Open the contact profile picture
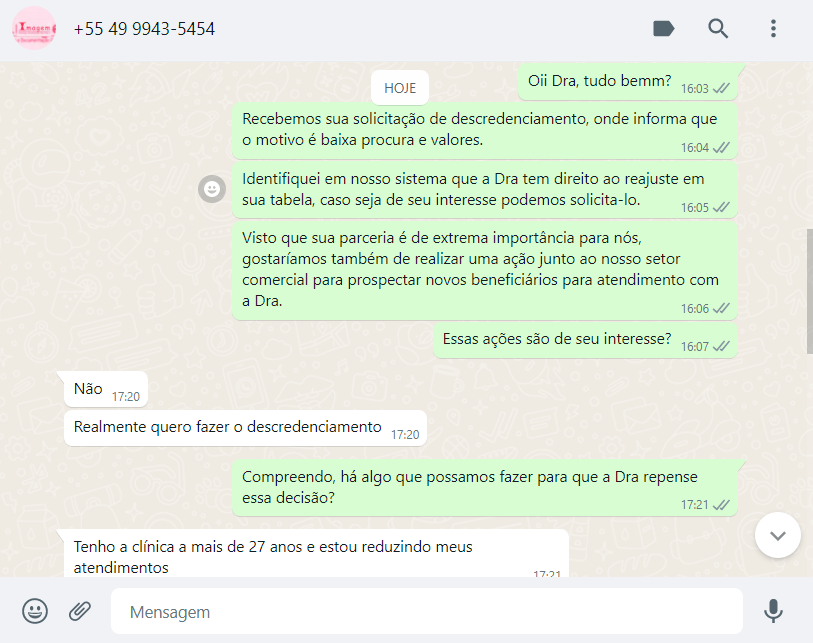This screenshot has height=643, width=813. pos(34,28)
